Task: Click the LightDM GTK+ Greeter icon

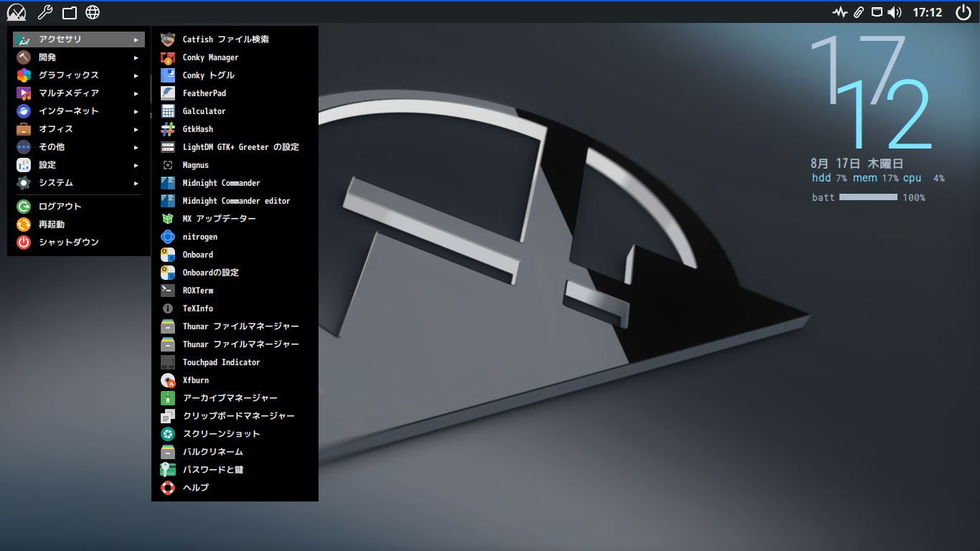Action: point(168,147)
